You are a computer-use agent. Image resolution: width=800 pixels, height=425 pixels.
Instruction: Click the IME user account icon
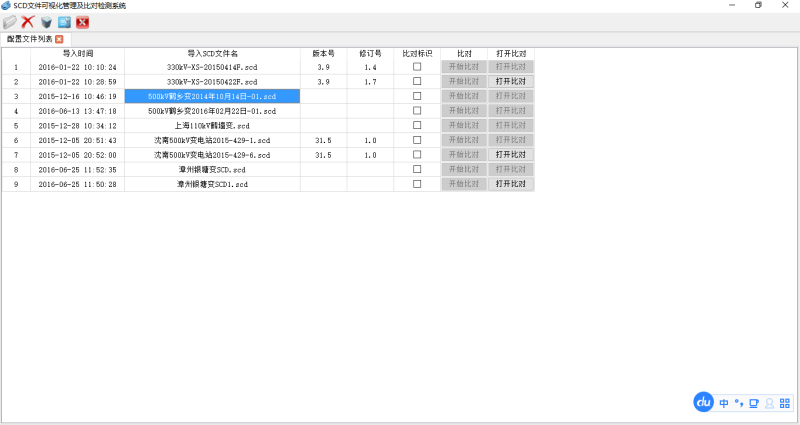tap(770, 403)
